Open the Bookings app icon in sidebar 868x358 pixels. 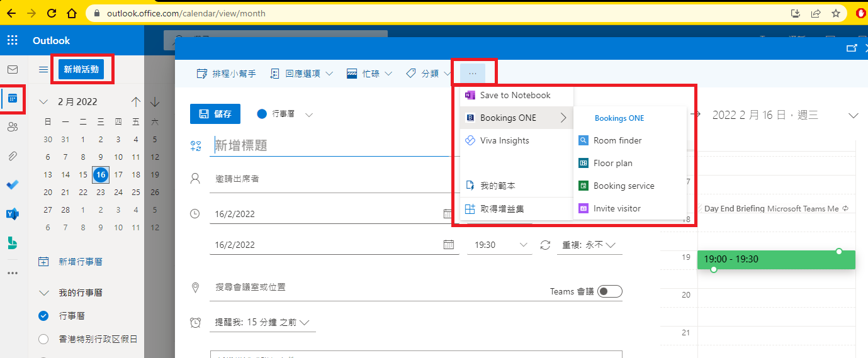pyautogui.click(x=13, y=243)
